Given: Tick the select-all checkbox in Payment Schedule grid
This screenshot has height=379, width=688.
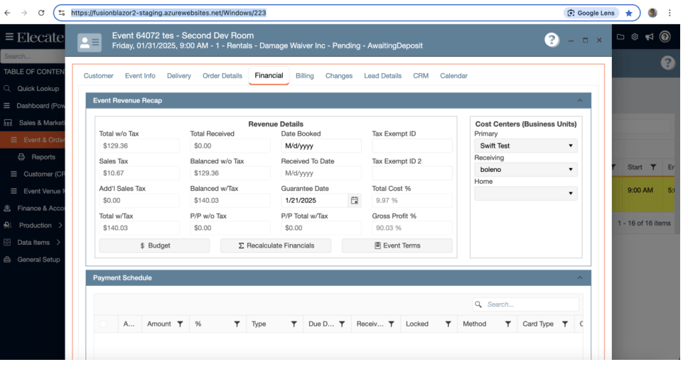Looking at the screenshot, I should (x=103, y=324).
